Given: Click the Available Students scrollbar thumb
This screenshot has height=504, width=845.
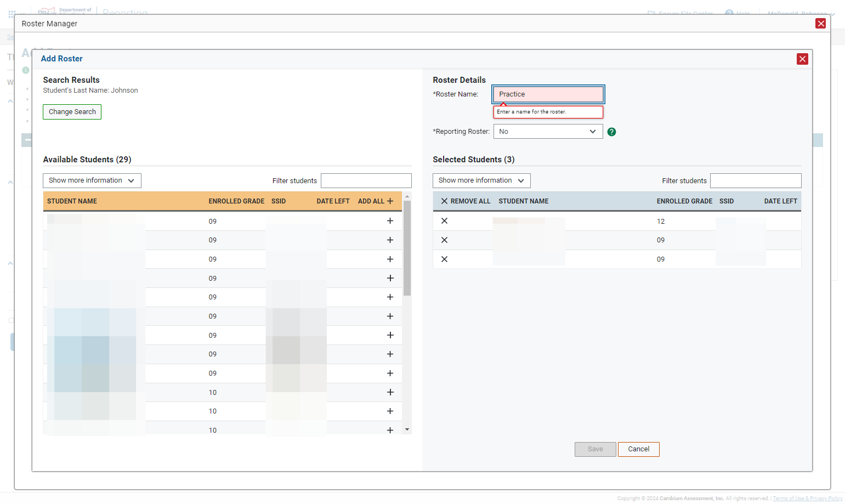Looking at the screenshot, I should pyautogui.click(x=407, y=248).
